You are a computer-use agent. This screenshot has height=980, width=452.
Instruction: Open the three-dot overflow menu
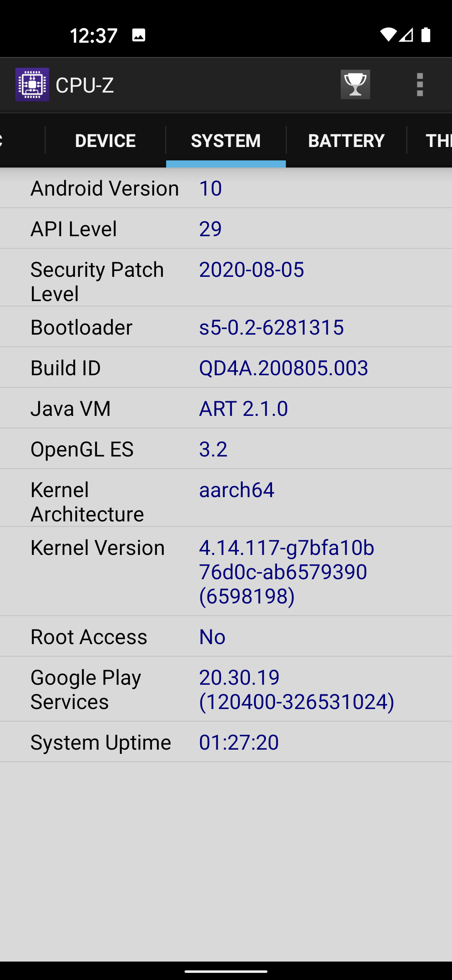coord(420,85)
